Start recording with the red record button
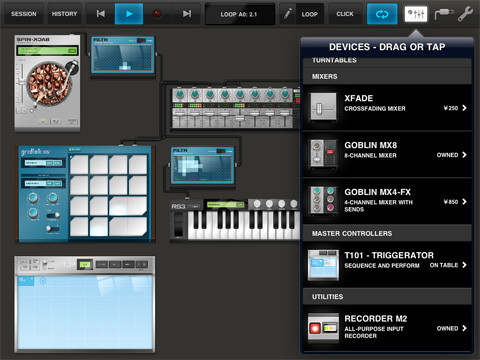This screenshot has height=360, width=480. (x=157, y=14)
